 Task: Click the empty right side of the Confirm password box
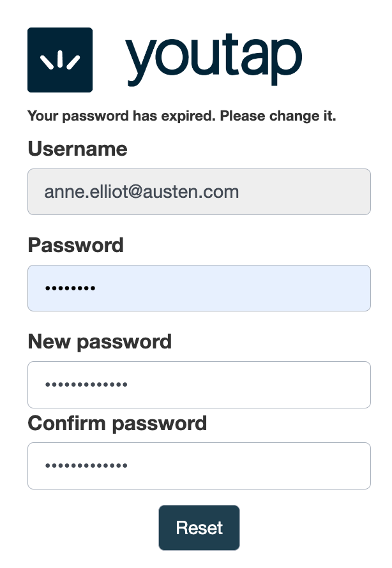287,465
